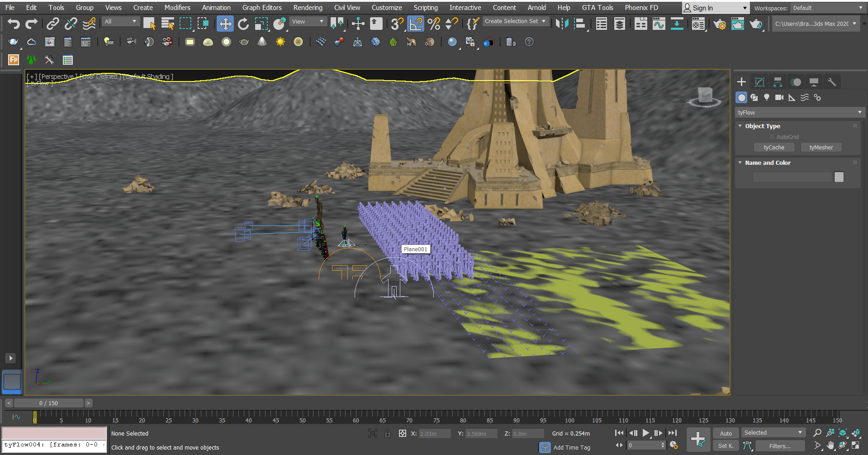Click the Mirror tool icon
The image size is (868, 455).
(x=561, y=24)
